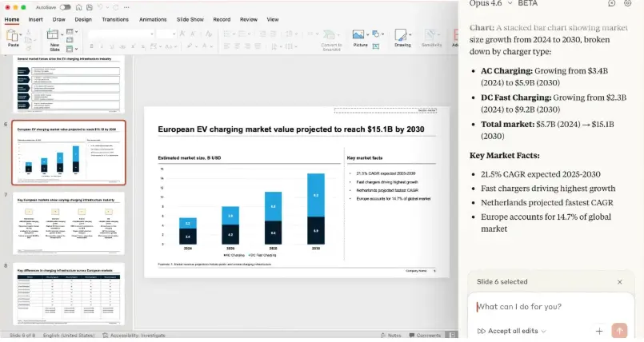This screenshot has width=644, height=342.
Task: Click Convert to SmartArt icon
Action: point(328,37)
